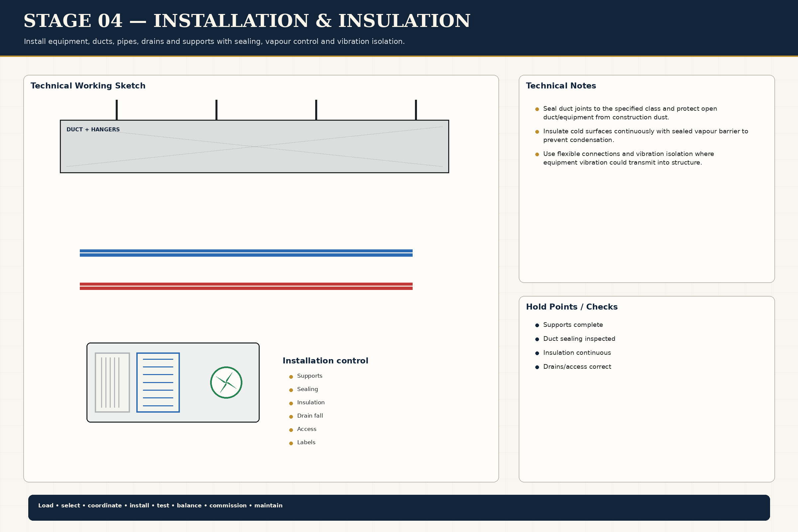Click the Installation control heading
The image size is (798, 532).
326,361
